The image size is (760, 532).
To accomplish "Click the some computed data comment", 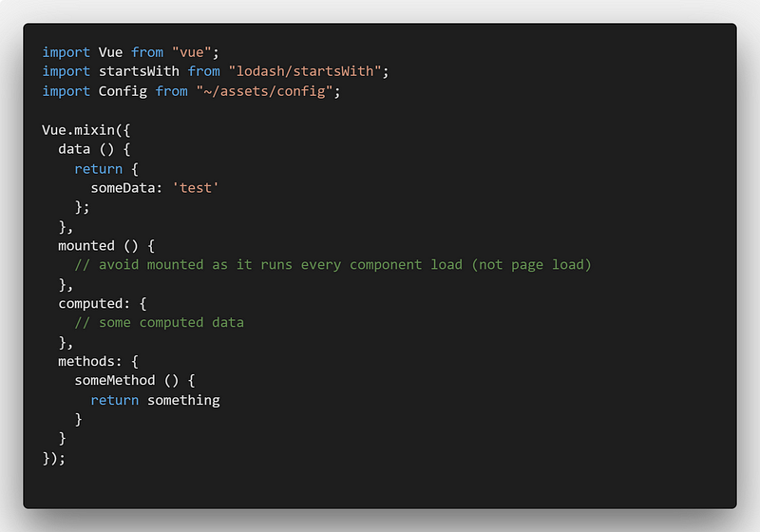I will click(159, 323).
